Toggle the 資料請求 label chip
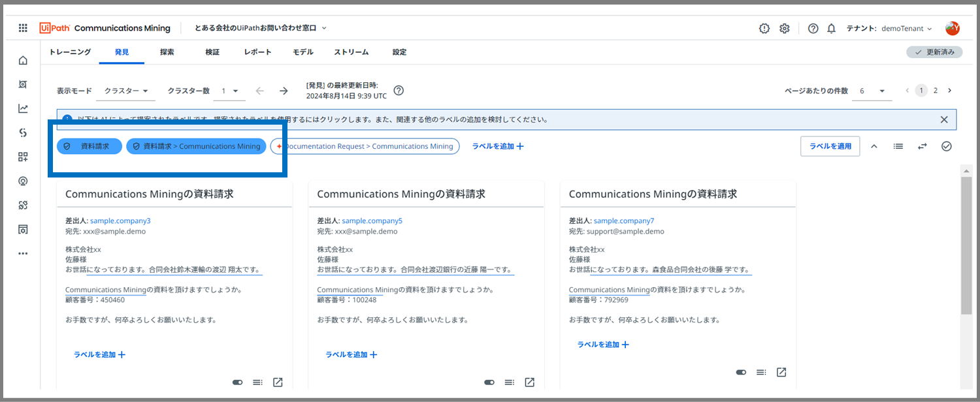 (x=90, y=146)
